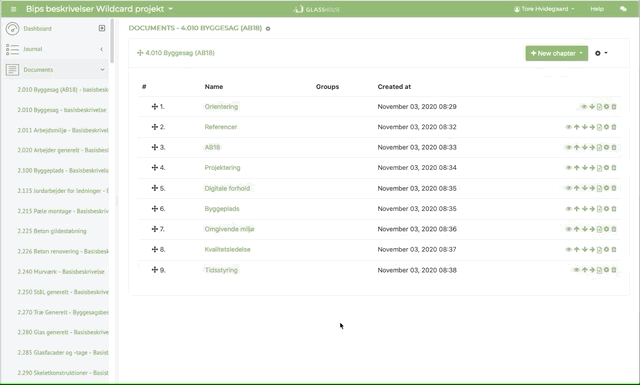Open 2.011 Arbejdsmiljø document
The image size is (640, 385).
[63, 130]
